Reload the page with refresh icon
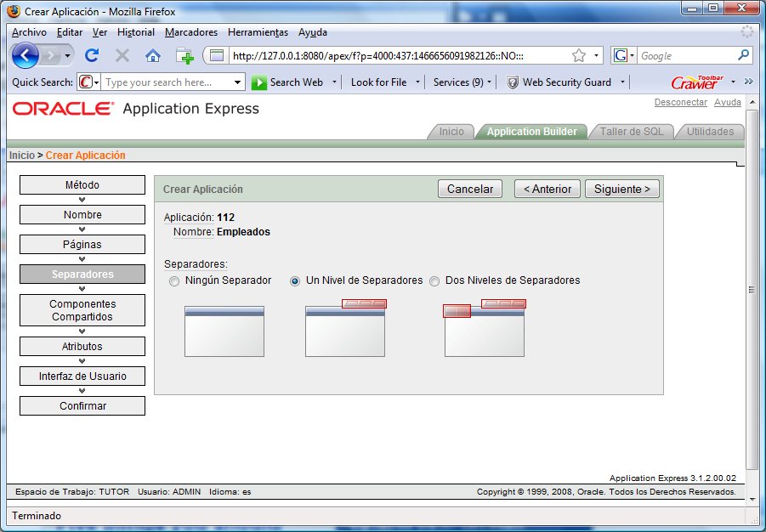The height and width of the screenshot is (532, 766). pyautogui.click(x=92, y=56)
